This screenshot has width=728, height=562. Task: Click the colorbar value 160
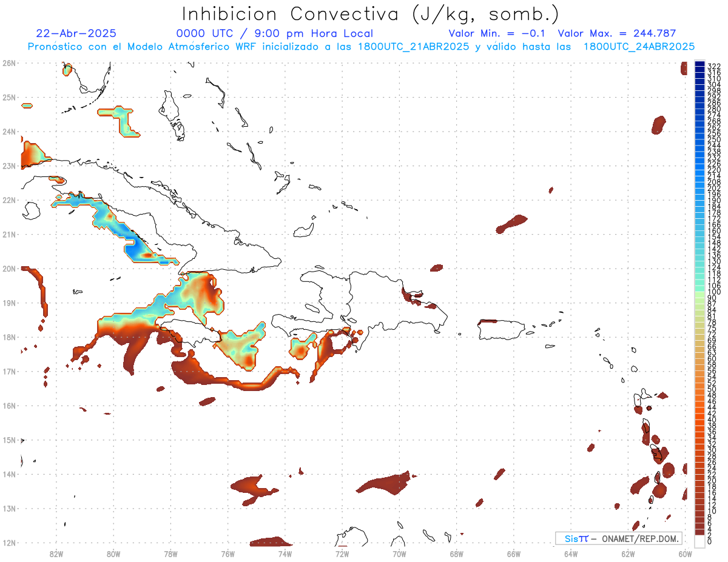pos(714,231)
